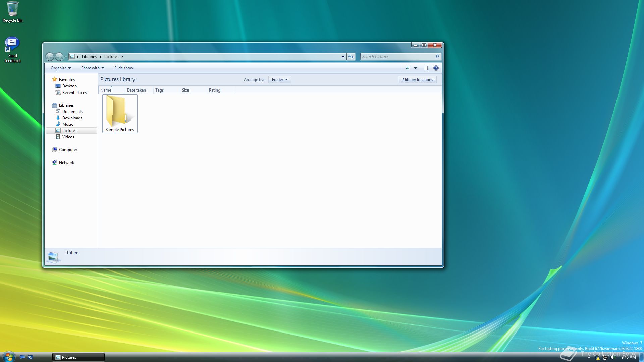This screenshot has height=362, width=644.
Task: Expand the arrow between Libraries and Pictures
Action: [x=100, y=57]
